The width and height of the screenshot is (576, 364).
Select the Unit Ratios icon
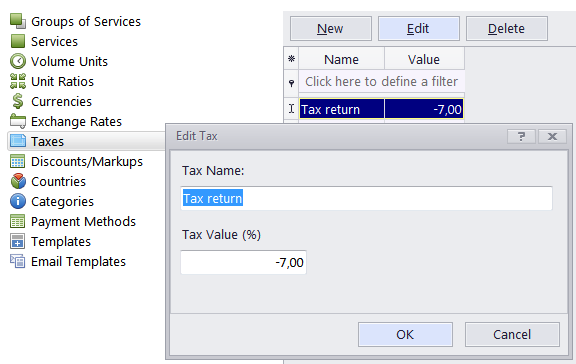click(x=18, y=81)
